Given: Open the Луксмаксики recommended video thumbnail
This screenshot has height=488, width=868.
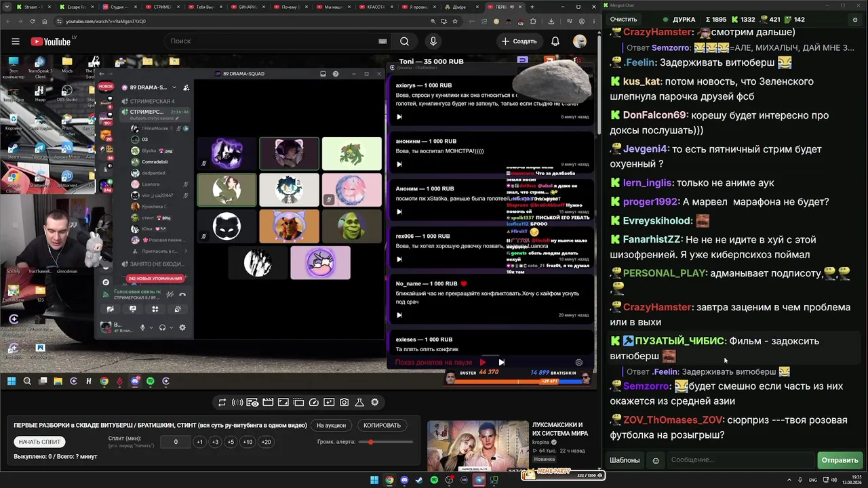Looking at the screenshot, I should pyautogui.click(x=477, y=446).
